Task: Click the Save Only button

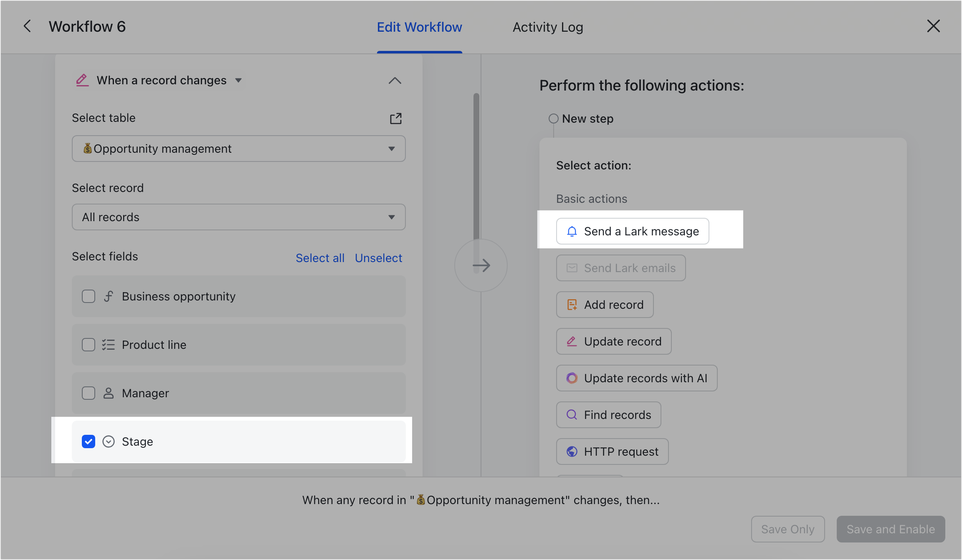Action: pos(788,529)
